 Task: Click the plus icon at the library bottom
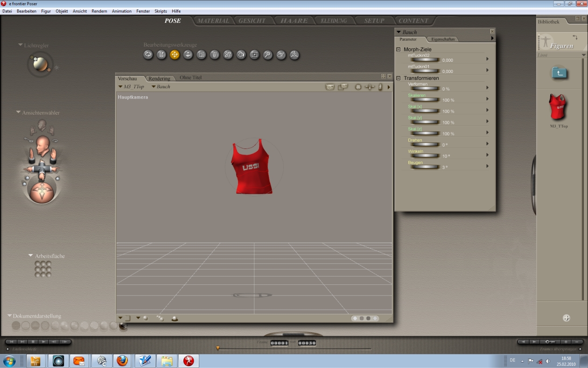point(567,318)
